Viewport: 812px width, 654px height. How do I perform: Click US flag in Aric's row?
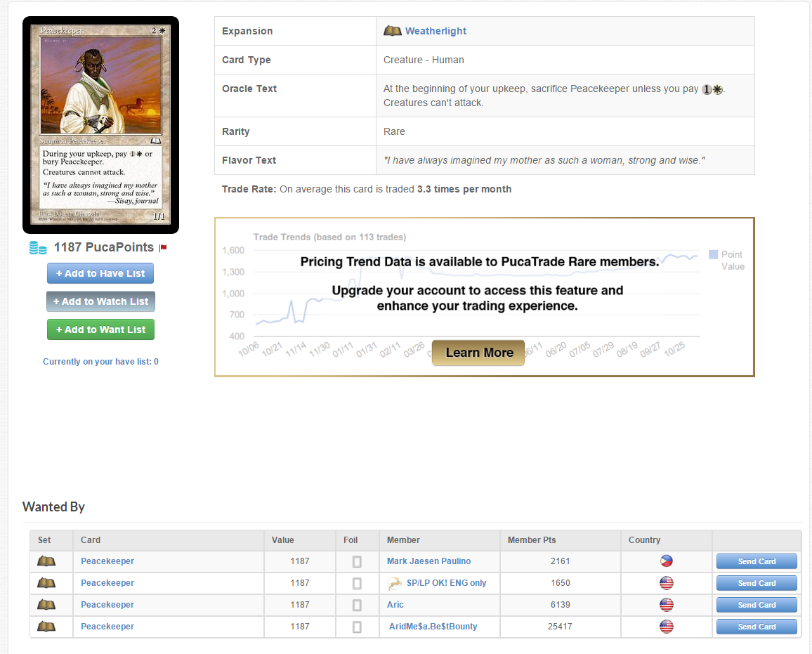pyautogui.click(x=666, y=605)
